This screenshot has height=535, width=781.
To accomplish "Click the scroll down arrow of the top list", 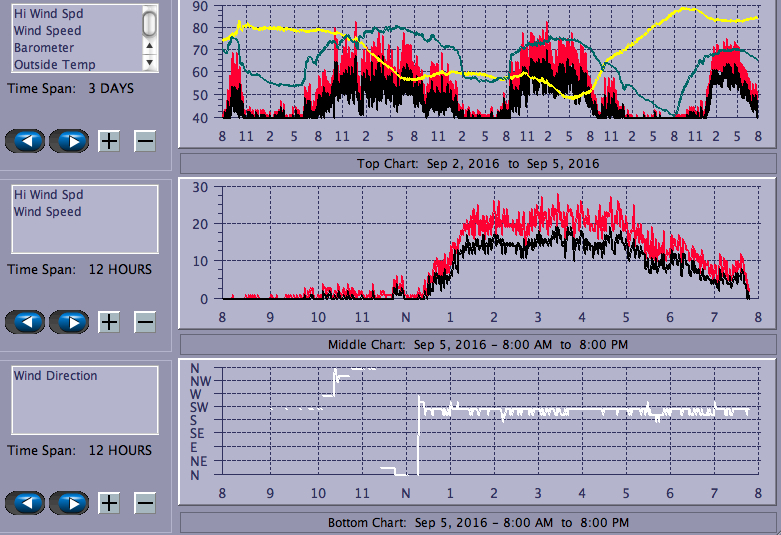I will point(150,63).
